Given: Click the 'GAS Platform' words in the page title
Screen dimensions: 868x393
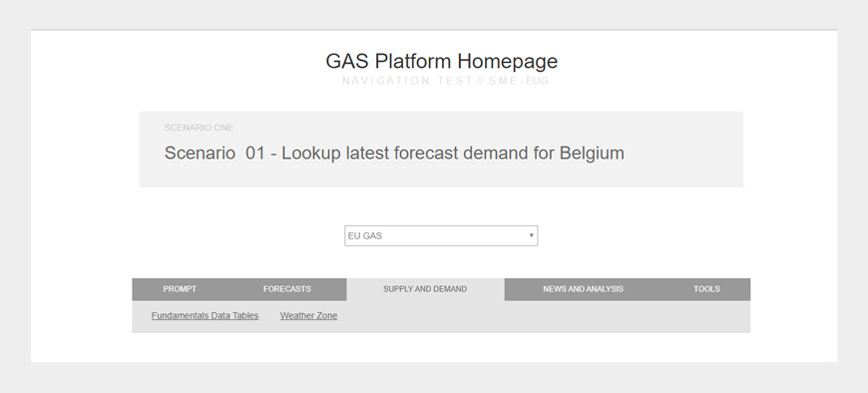Looking at the screenshot, I should coord(389,61).
